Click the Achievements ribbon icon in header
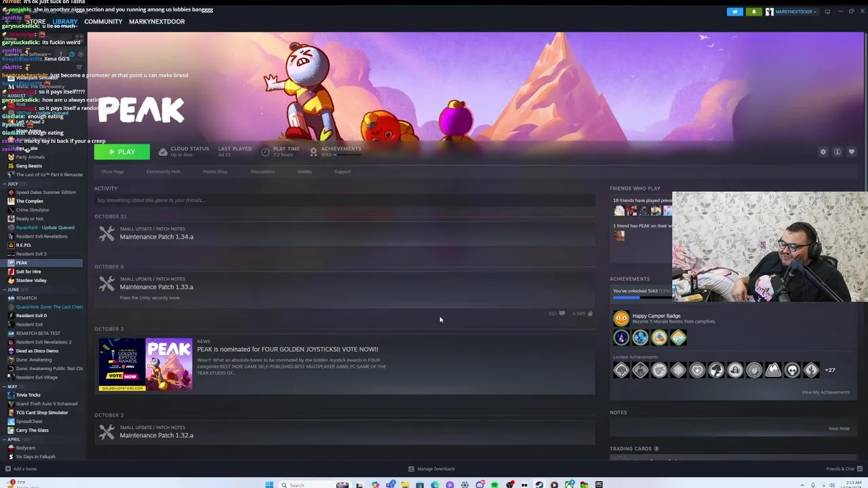Image resolution: width=868 pixels, height=488 pixels. (x=313, y=152)
